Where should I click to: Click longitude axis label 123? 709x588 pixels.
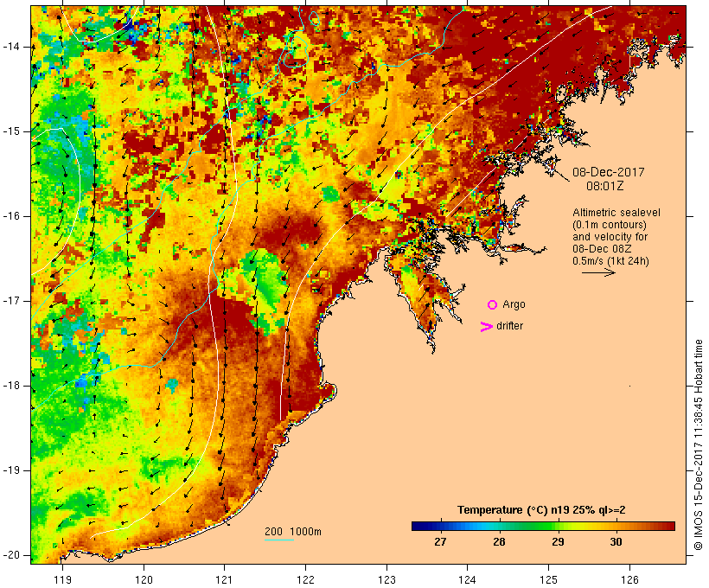click(x=386, y=580)
